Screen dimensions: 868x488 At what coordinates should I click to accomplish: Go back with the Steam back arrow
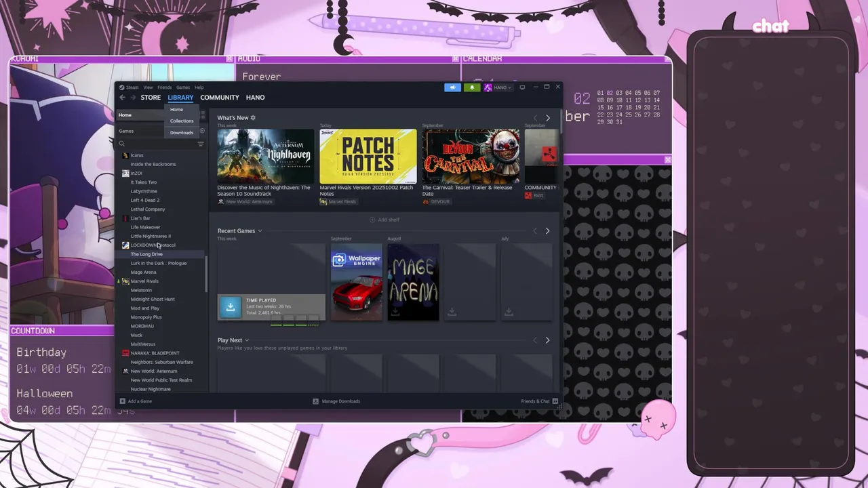pyautogui.click(x=122, y=98)
